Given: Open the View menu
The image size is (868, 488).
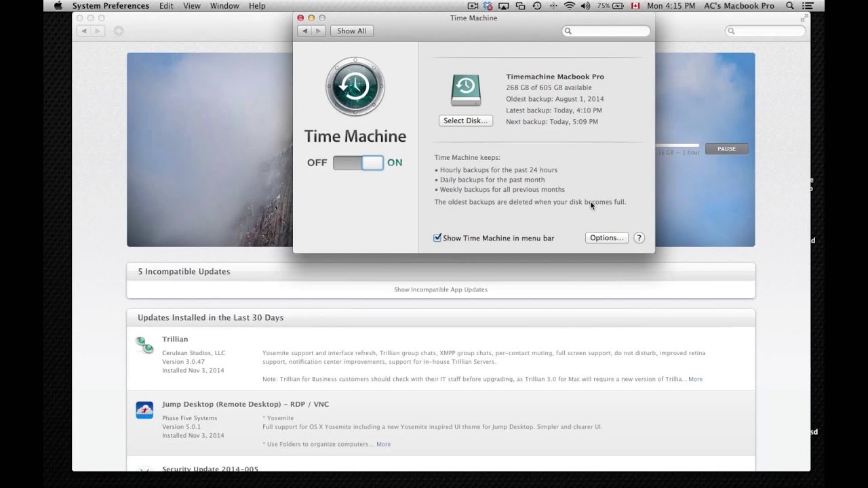Looking at the screenshot, I should click(192, 5).
